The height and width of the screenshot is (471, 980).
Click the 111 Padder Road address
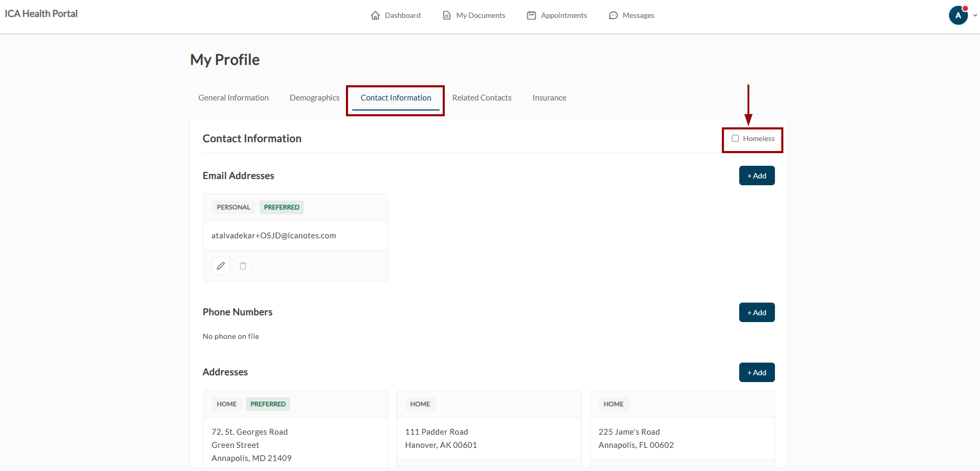436,432
